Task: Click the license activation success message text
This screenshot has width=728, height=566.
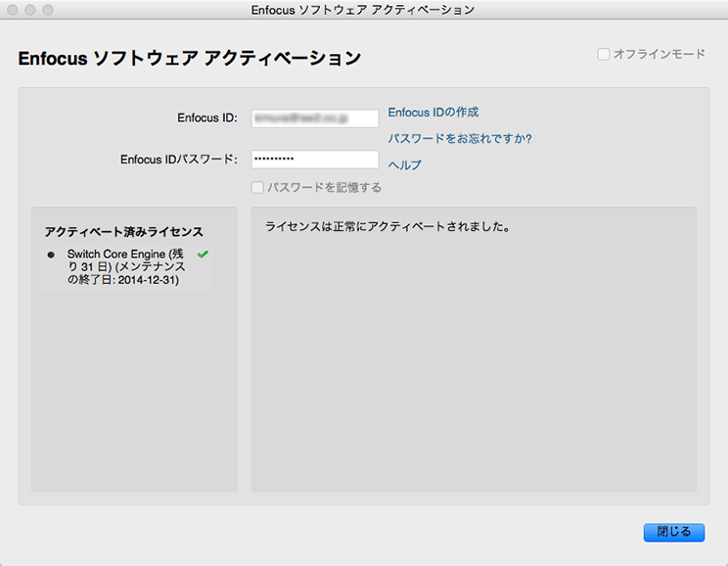Action: [x=389, y=227]
